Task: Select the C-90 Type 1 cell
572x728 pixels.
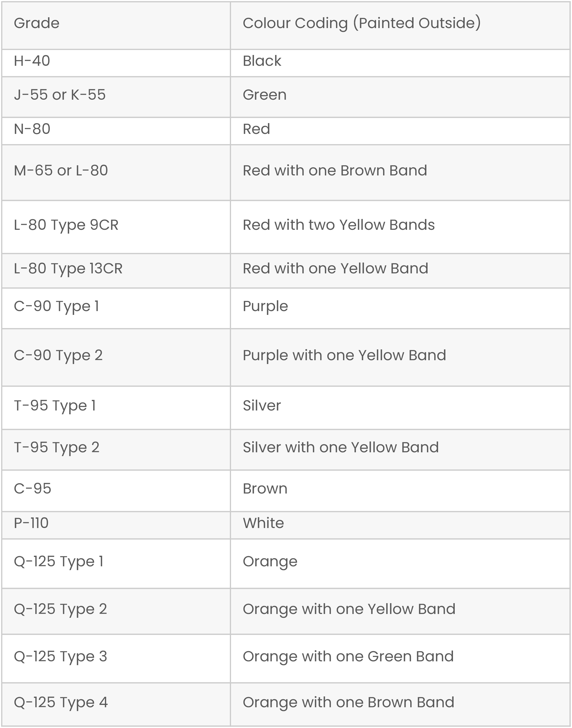Action: click(x=56, y=306)
